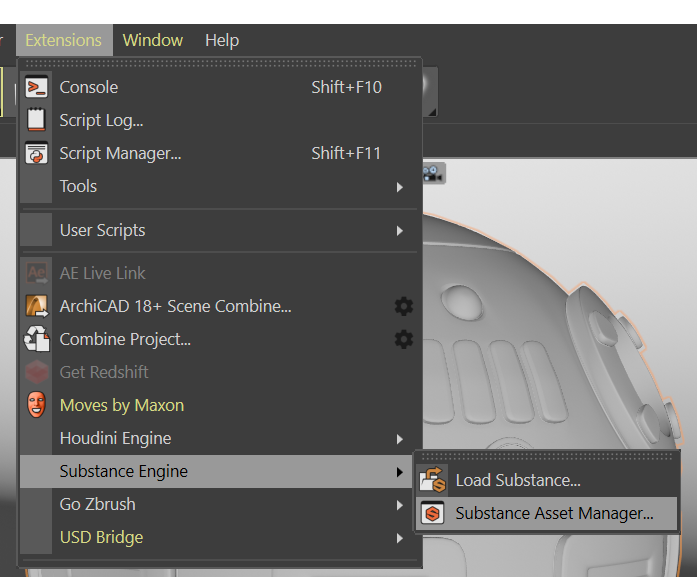Click the Console terminal icon
The width and height of the screenshot is (697, 577).
tap(37, 87)
